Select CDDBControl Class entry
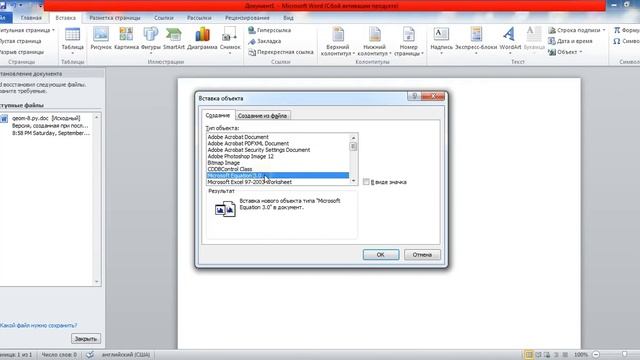The width and height of the screenshot is (640, 360). click(x=278, y=169)
